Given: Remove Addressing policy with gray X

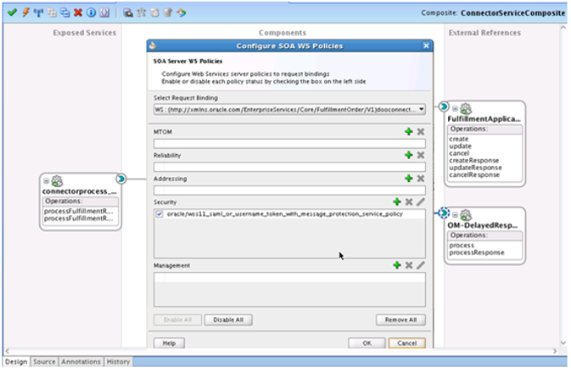Looking at the screenshot, I should click(x=421, y=178).
